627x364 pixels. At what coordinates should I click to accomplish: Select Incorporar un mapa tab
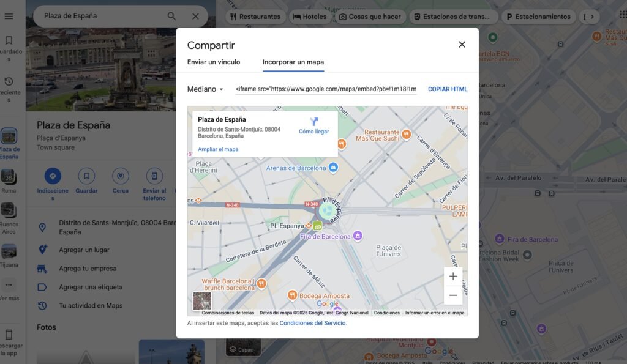pos(293,62)
